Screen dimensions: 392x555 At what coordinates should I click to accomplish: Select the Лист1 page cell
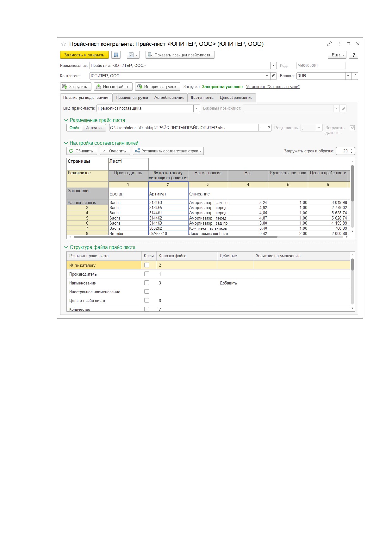[128, 164]
